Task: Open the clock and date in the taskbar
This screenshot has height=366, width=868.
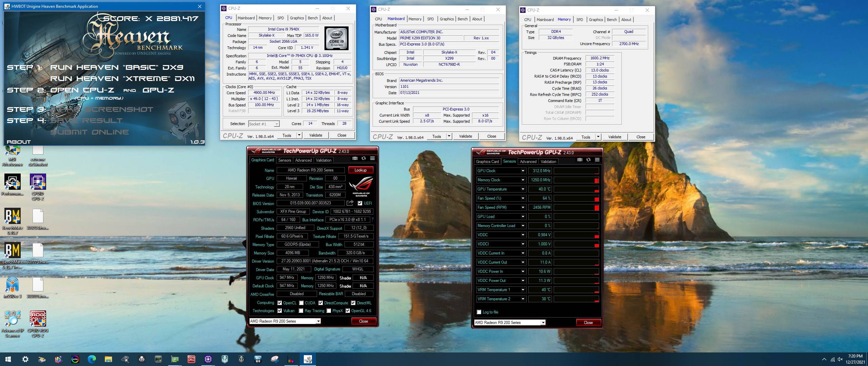Action: point(855,359)
